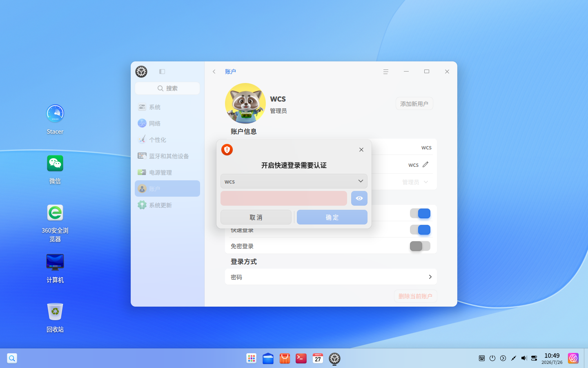
Task: Open terminal from taskbar
Action: click(x=301, y=359)
